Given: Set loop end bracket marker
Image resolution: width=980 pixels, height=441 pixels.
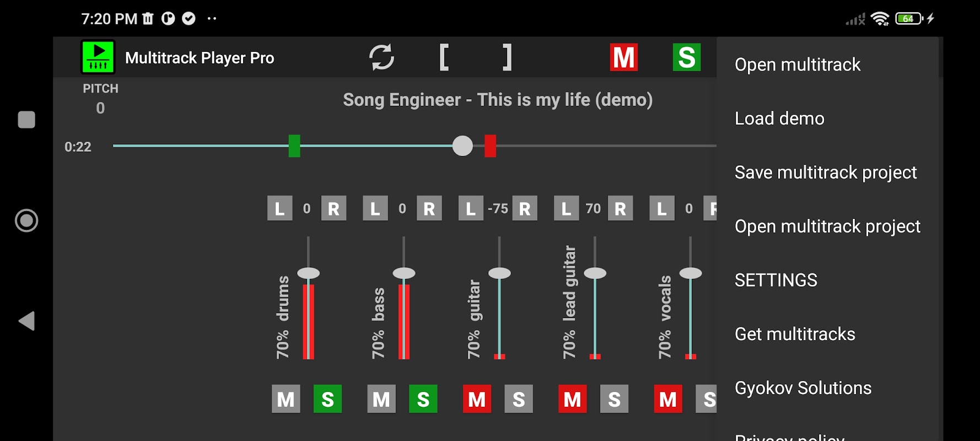Looking at the screenshot, I should [507, 57].
